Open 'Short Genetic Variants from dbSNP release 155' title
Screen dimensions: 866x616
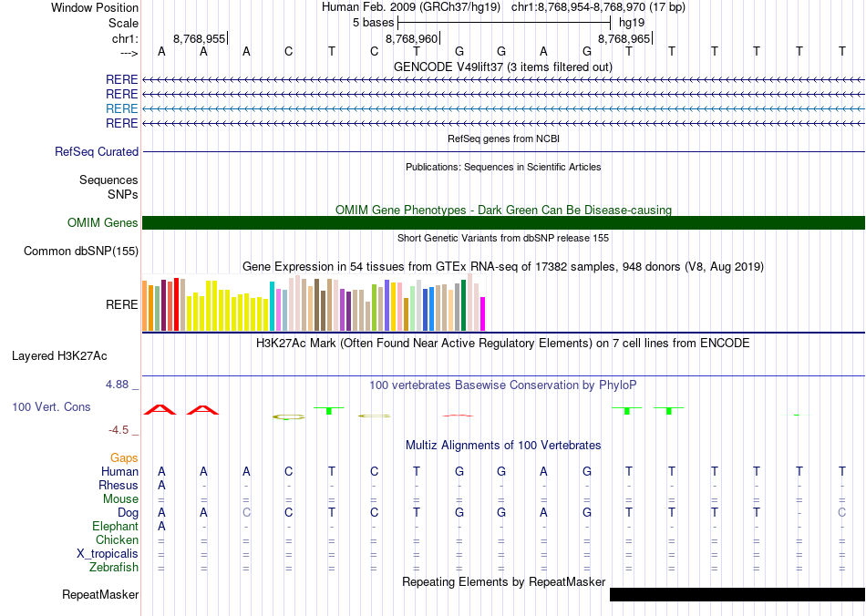pyautogui.click(x=503, y=238)
